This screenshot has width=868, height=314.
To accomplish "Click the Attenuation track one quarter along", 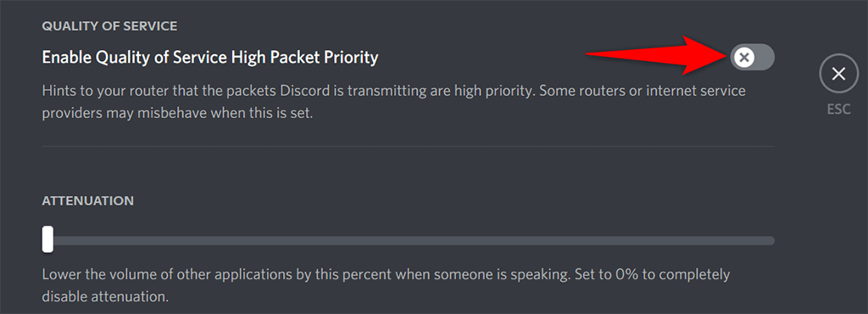I will pos(225,240).
